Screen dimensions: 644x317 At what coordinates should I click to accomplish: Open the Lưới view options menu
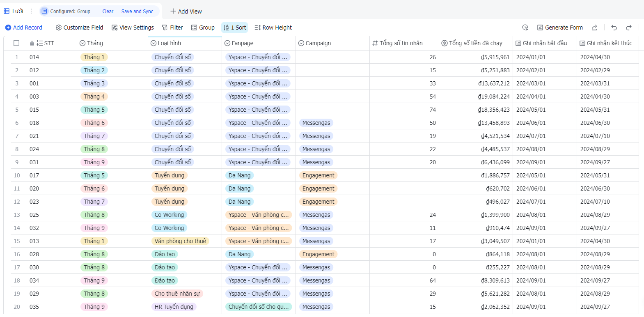[31, 11]
